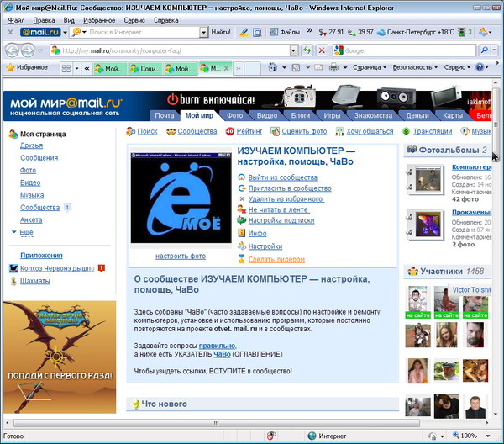Click the Шахматы application link
504x444 pixels.
coord(35,281)
